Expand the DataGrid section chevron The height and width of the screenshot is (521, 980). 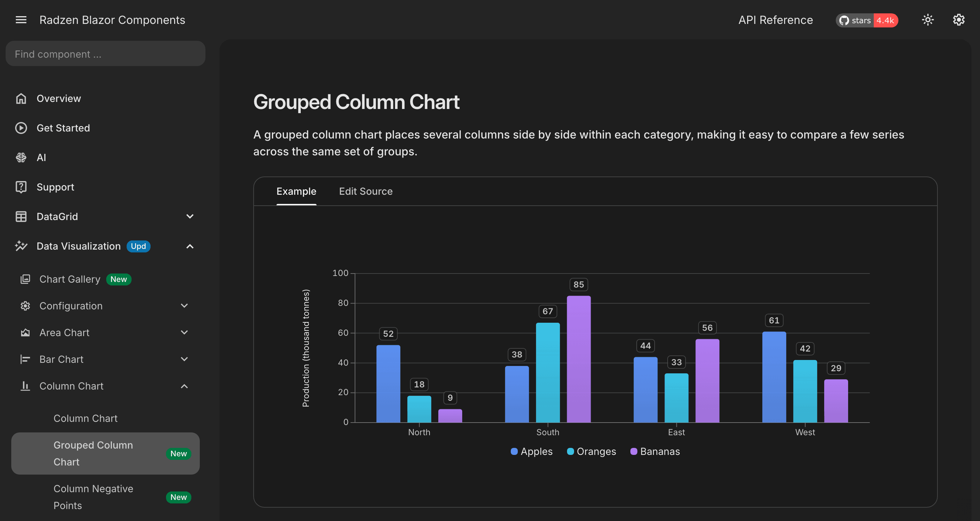190,217
